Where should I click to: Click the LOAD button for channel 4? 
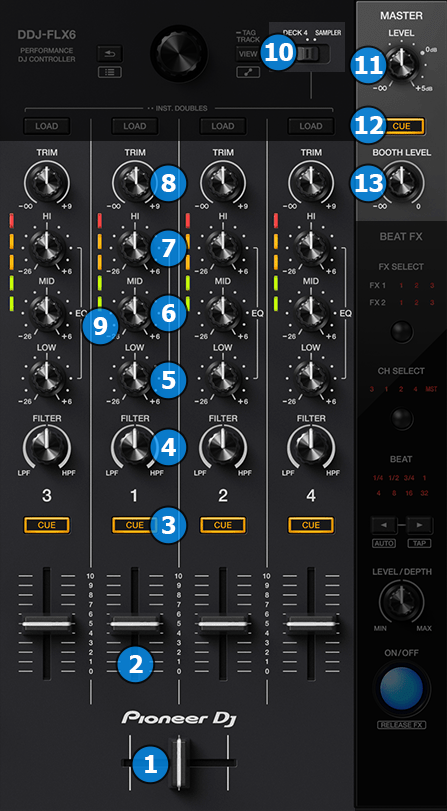click(x=311, y=126)
